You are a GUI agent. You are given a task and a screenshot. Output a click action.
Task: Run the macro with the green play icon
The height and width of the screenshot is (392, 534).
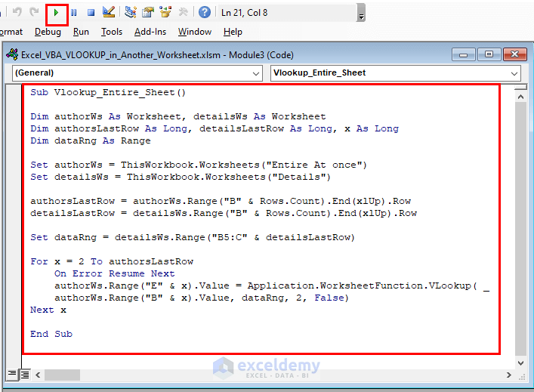[x=57, y=12]
